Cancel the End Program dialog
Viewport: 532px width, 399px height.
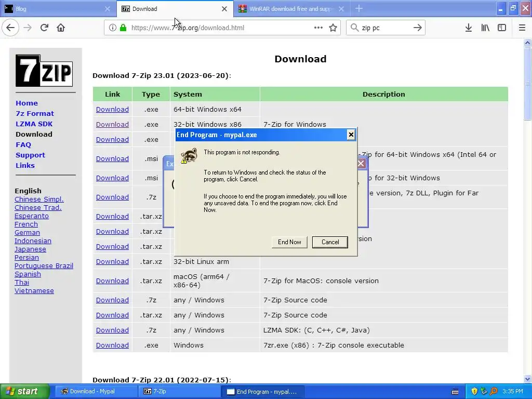[x=330, y=242]
